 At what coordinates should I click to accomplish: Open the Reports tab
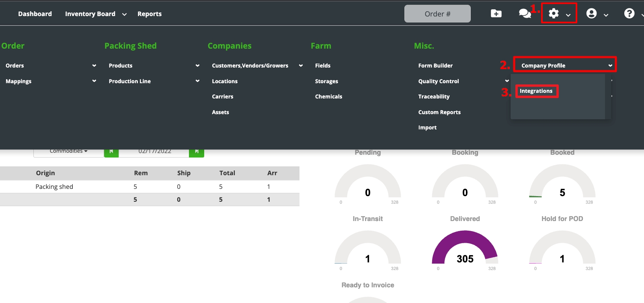150,14
